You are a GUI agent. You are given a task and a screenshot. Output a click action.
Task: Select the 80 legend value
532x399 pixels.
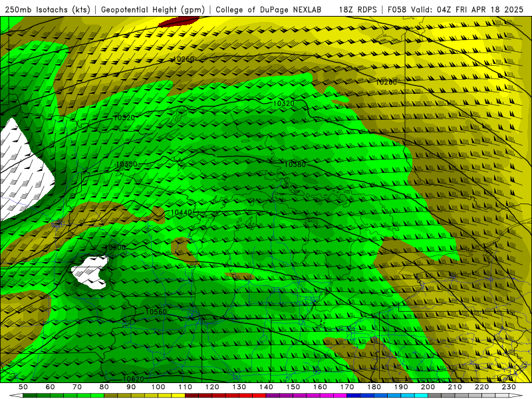pos(104,387)
